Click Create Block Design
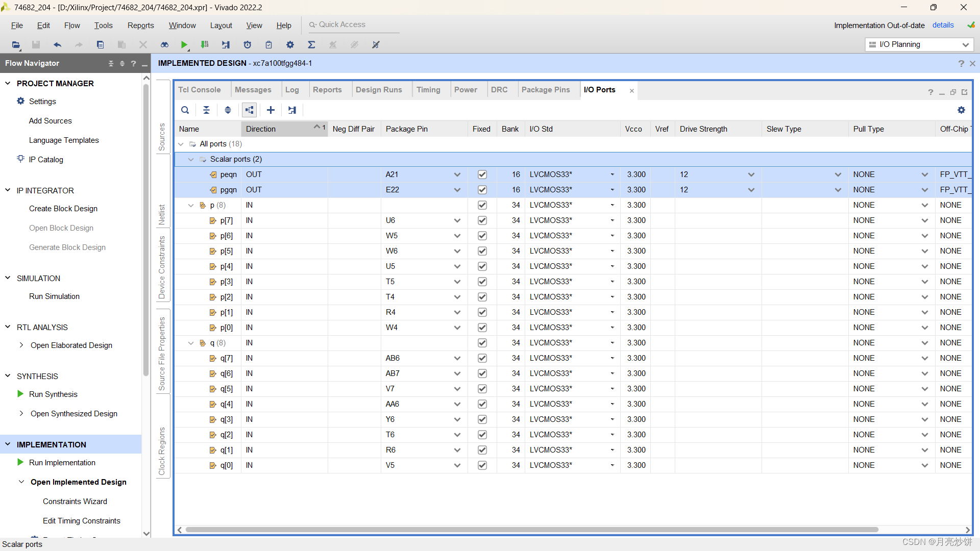980x551 pixels. click(63, 208)
